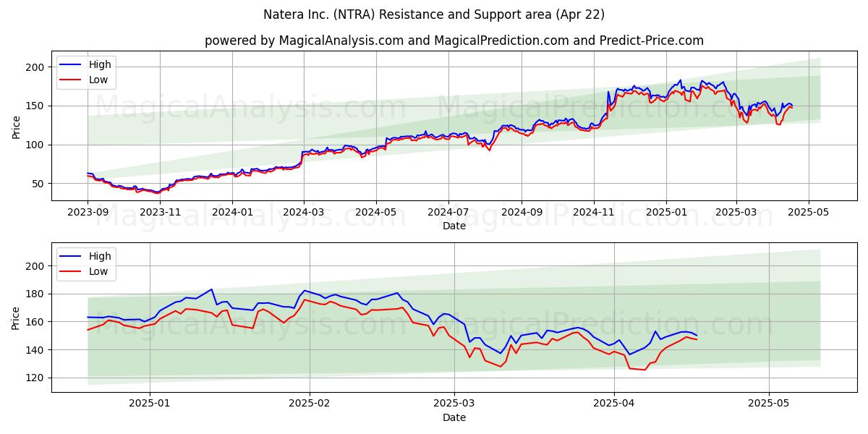The width and height of the screenshot is (868, 434).
Task: Click the 2023-11 date tick label
Action: (160, 213)
